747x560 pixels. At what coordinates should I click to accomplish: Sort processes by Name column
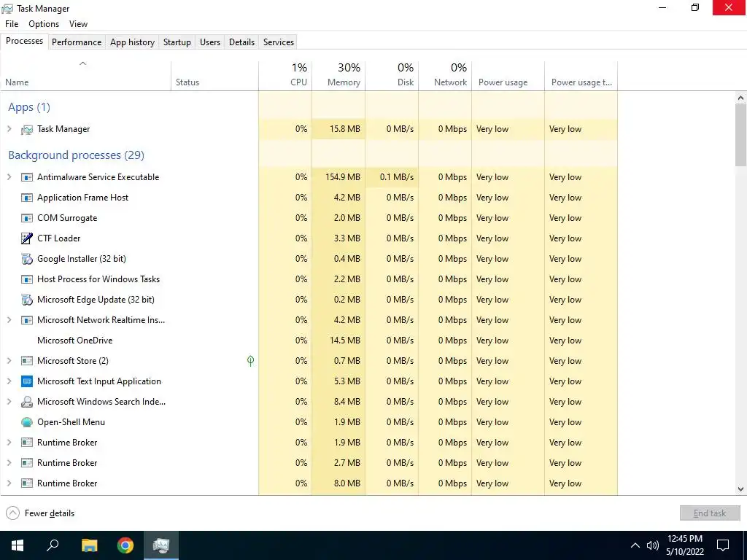(86, 76)
